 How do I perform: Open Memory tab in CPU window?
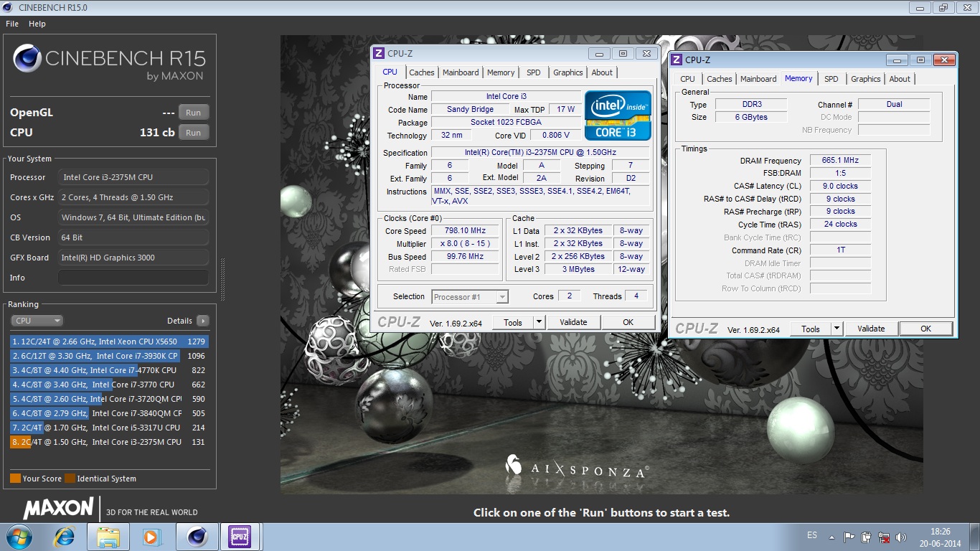(x=501, y=72)
